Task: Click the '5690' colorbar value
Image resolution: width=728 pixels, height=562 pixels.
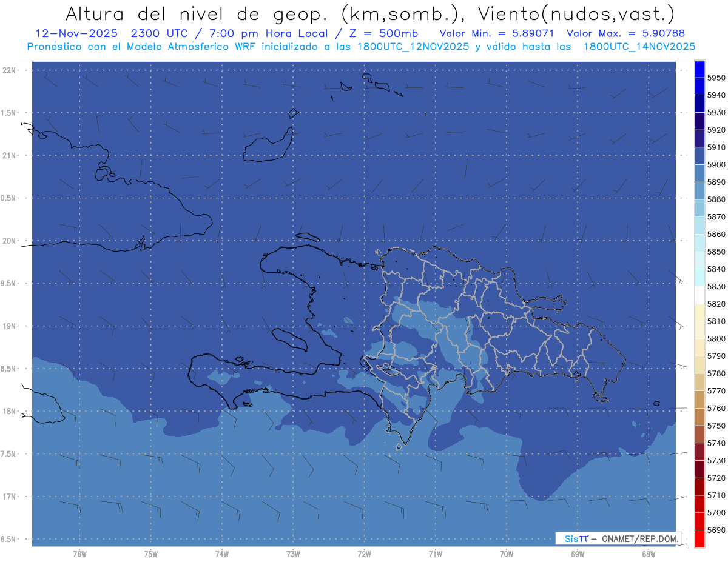Action: coord(716,530)
